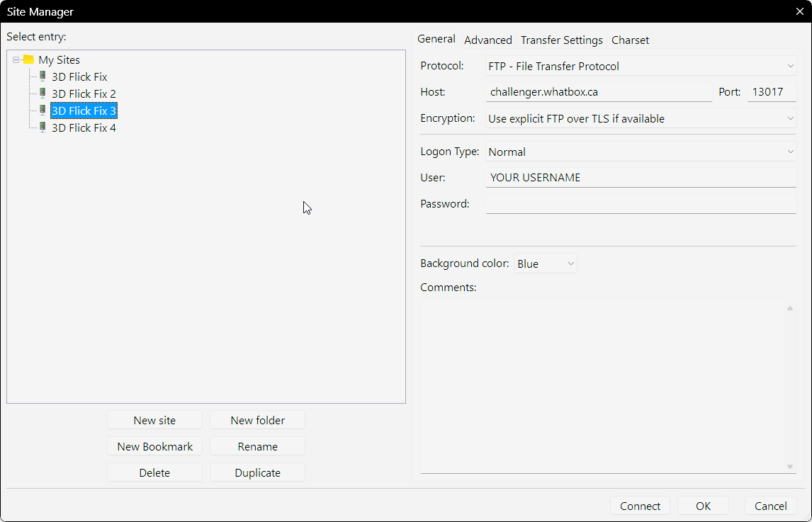Click the New site button
The height and width of the screenshot is (522, 812).
154,420
